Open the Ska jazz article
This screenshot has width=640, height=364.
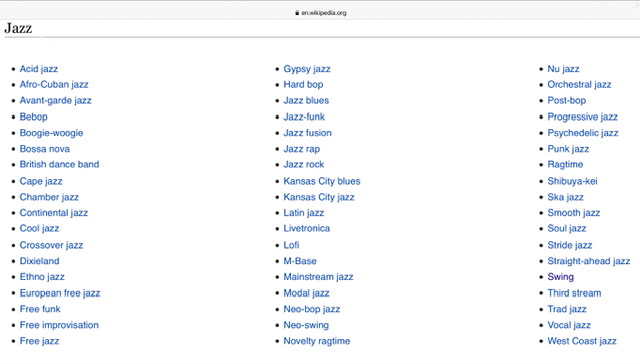(x=565, y=197)
